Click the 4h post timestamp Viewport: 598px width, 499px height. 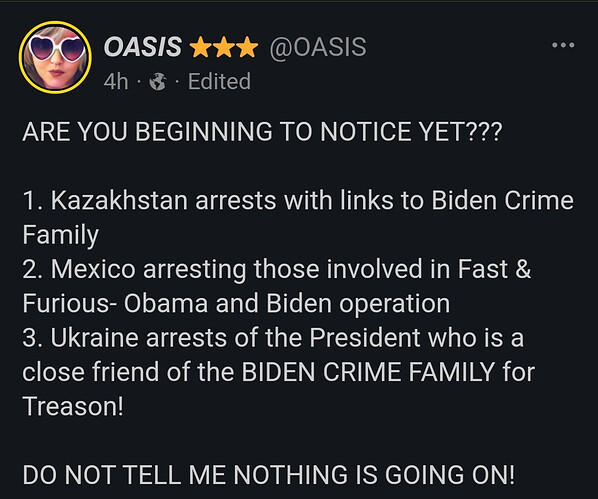pos(116,82)
